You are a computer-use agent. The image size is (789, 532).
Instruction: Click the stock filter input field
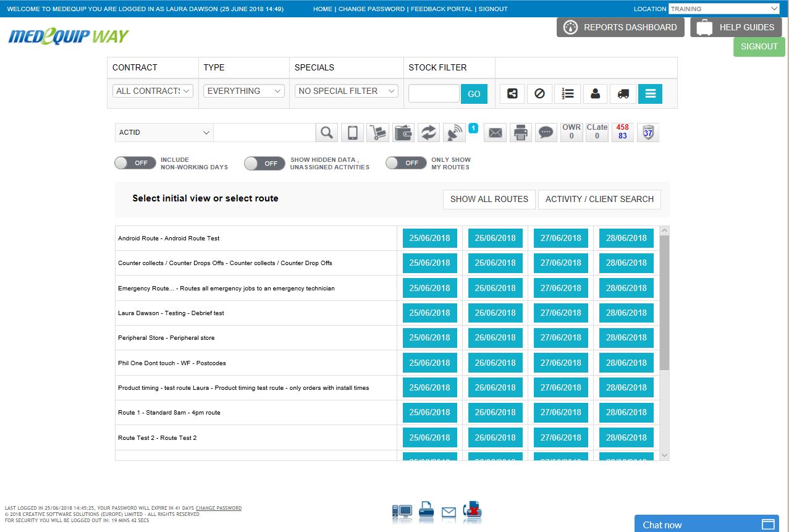[434, 93]
